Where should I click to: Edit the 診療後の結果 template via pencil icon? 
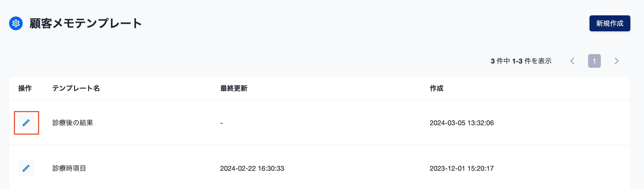26,123
